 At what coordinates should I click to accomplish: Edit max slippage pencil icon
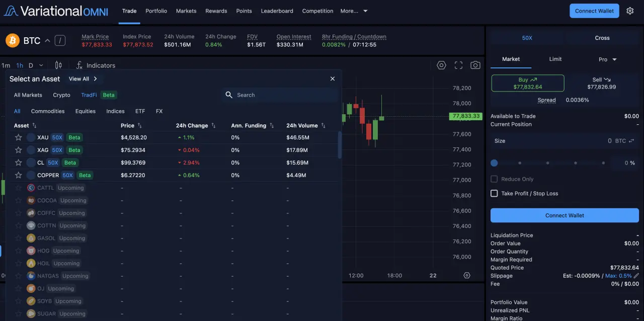coord(636,276)
